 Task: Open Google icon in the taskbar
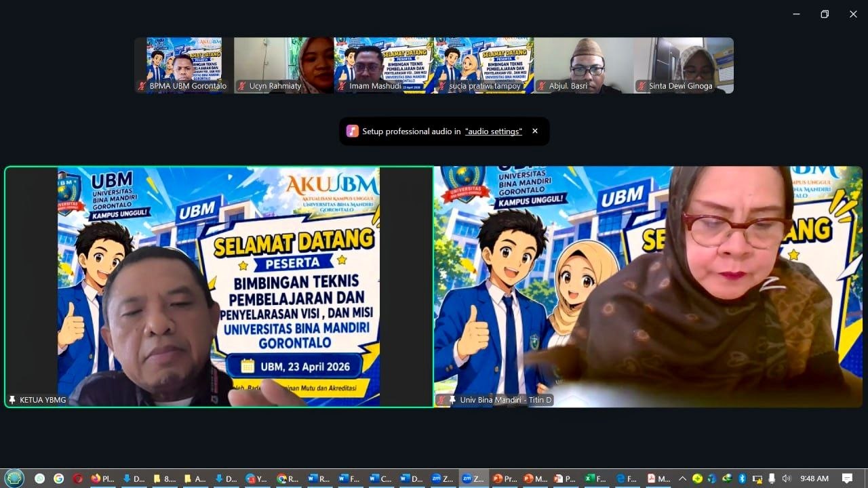[58, 479]
